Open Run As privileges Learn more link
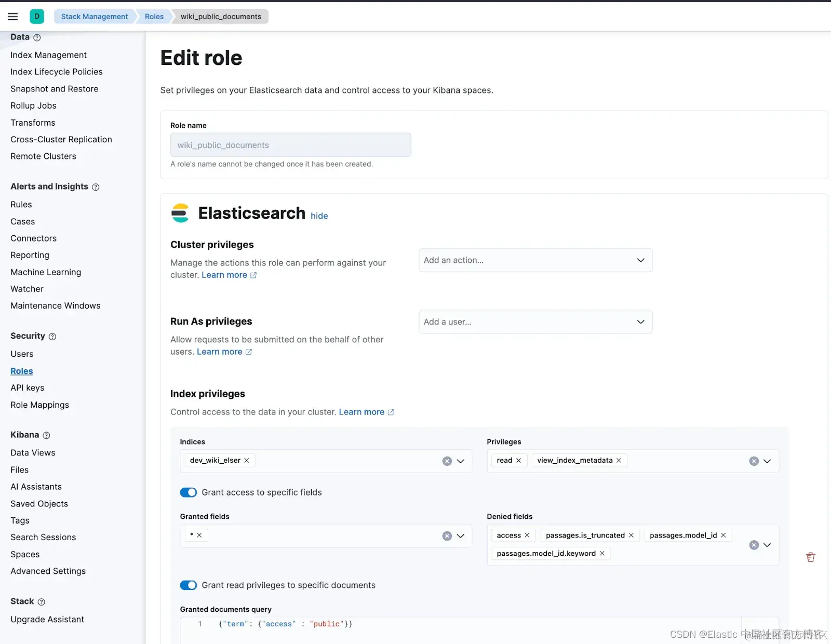The width and height of the screenshot is (831, 644). point(224,352)
